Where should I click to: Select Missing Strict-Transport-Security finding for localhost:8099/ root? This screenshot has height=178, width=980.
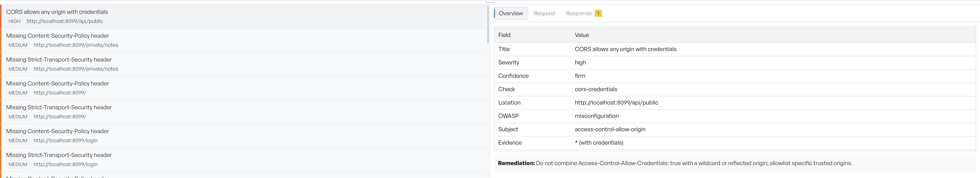click(x=244, y=112)
